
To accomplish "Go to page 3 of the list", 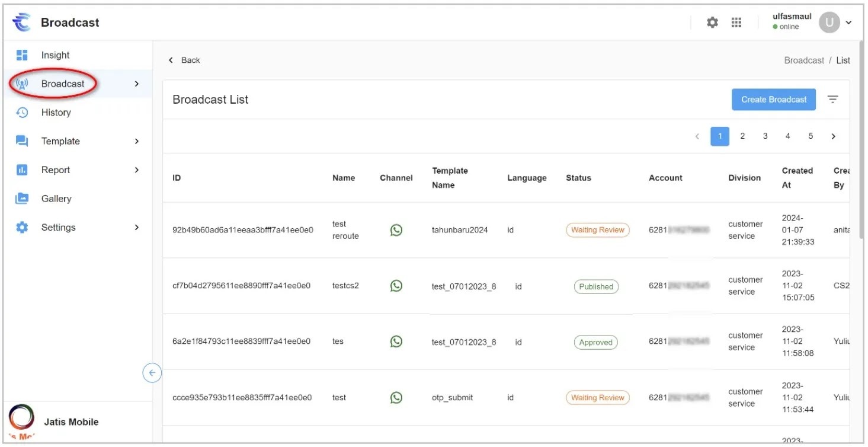I will tap(765, 136).
